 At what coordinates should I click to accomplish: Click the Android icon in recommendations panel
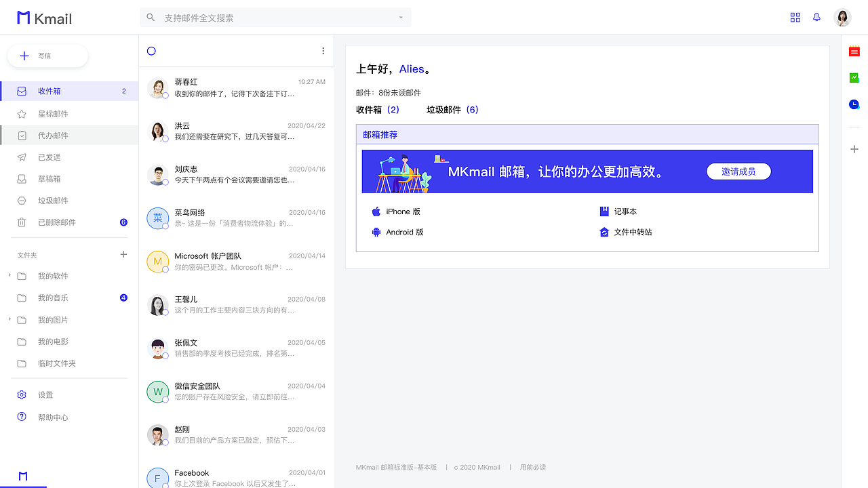click(x=378, y=231)
